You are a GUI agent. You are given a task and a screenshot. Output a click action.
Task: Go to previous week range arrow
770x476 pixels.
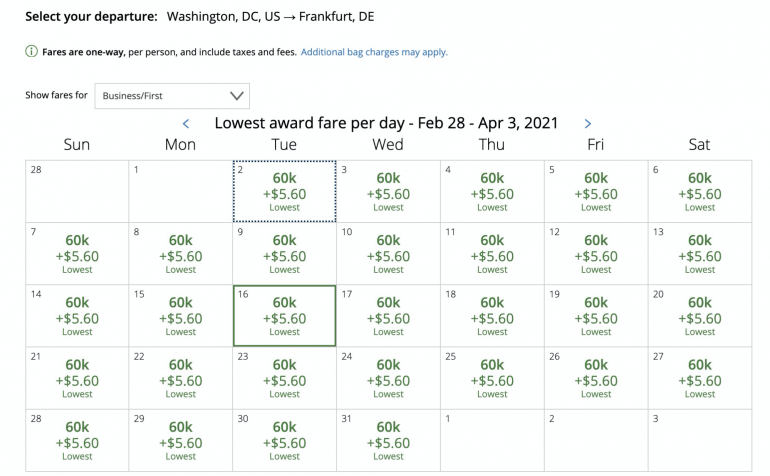coord(186,124)
